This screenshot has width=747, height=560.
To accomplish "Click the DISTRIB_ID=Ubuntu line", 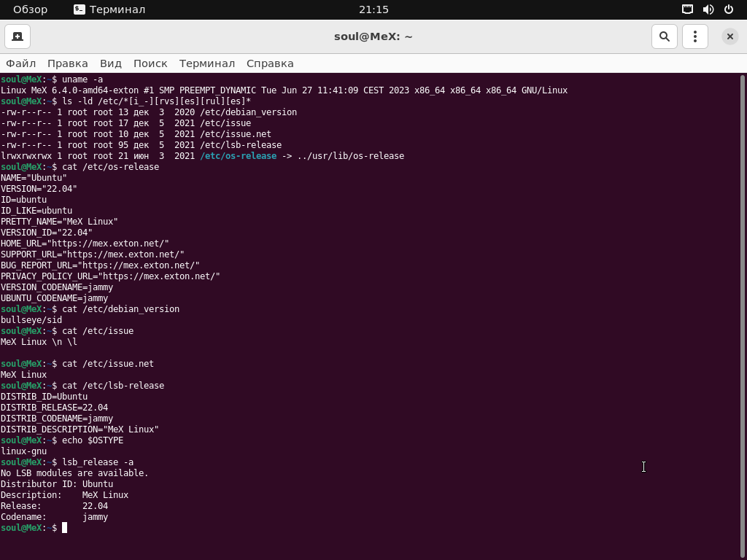I will pyautogui.click(x=44, y=397).
